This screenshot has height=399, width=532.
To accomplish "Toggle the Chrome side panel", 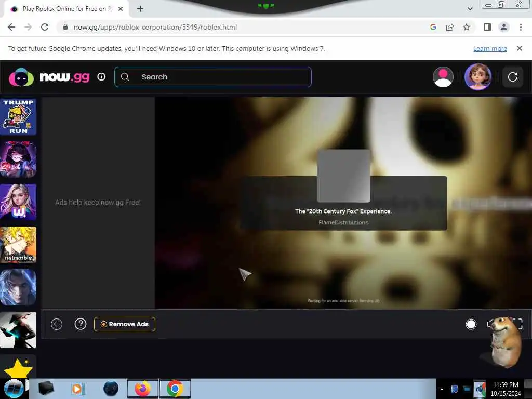I will (x=487, y=27).
